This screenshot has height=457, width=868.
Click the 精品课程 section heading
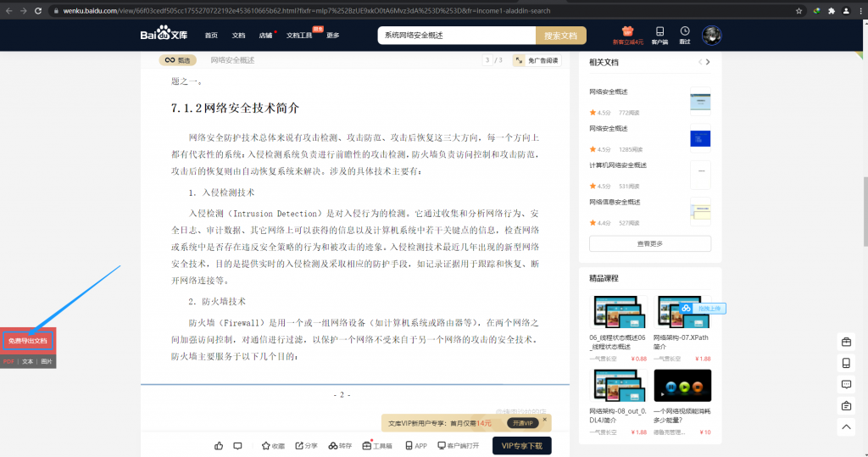[604, 279]
